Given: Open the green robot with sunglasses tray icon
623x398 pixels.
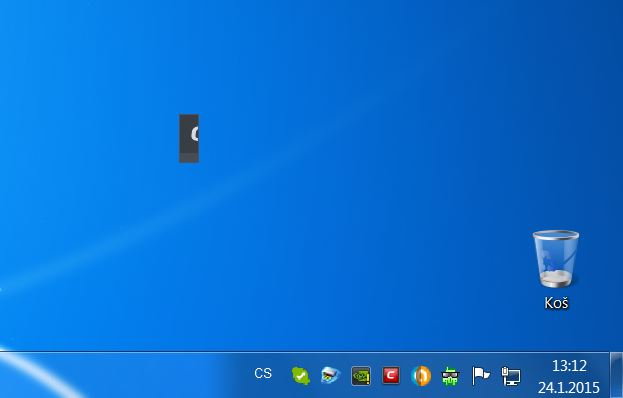Looking at the screenshot, I should 451,376.
